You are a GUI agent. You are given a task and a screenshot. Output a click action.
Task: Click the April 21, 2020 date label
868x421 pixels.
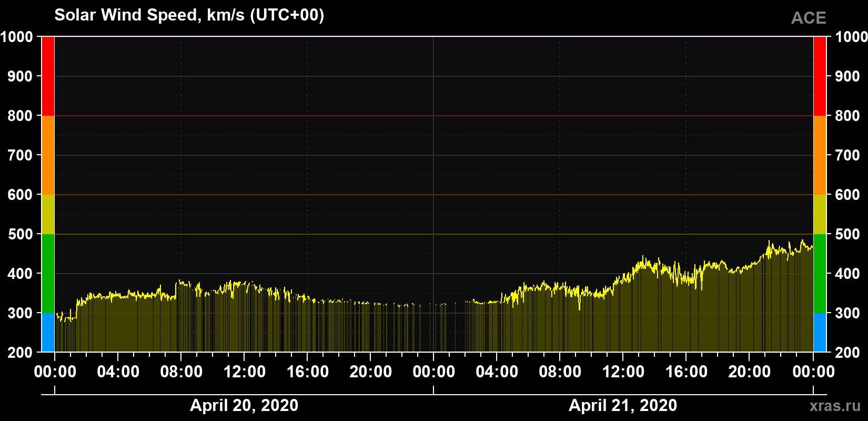tap(623, 405)
